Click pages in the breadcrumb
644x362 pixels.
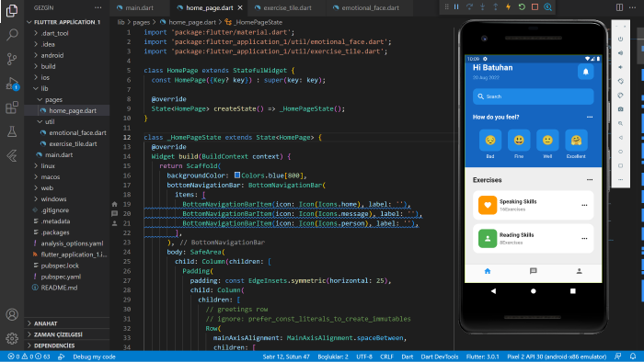(142, 22)
